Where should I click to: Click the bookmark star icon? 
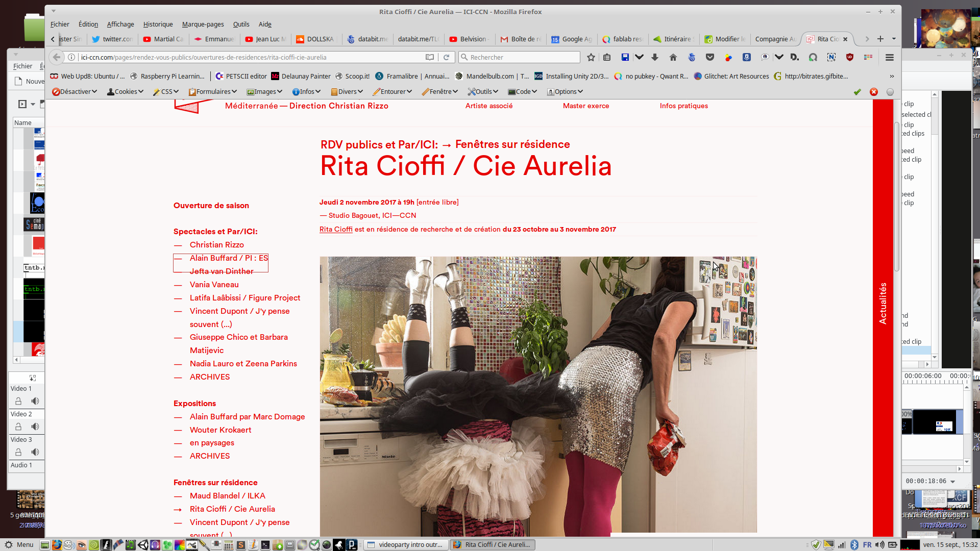pos(591,57)
